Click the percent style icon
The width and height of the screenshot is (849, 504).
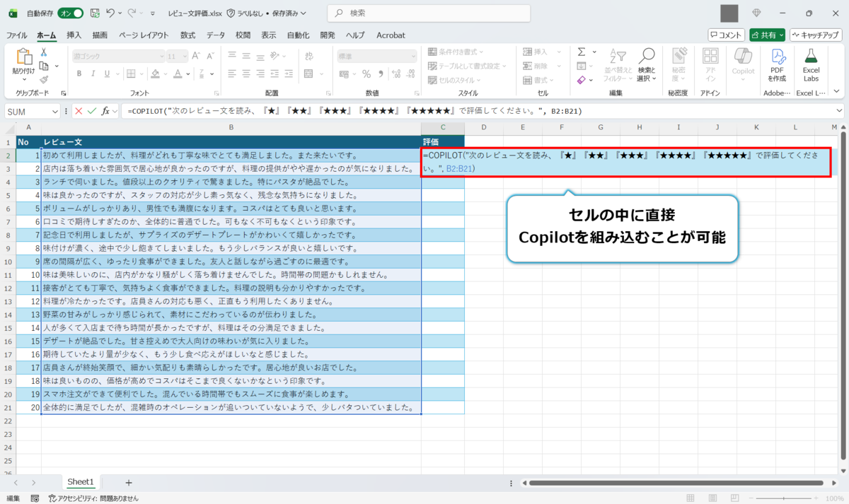(366, 74)
